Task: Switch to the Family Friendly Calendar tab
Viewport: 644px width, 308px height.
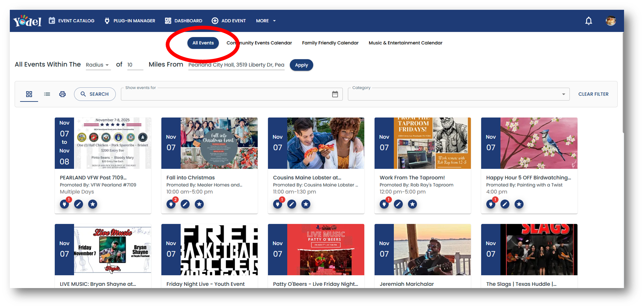Action: (x=330, y=43)
